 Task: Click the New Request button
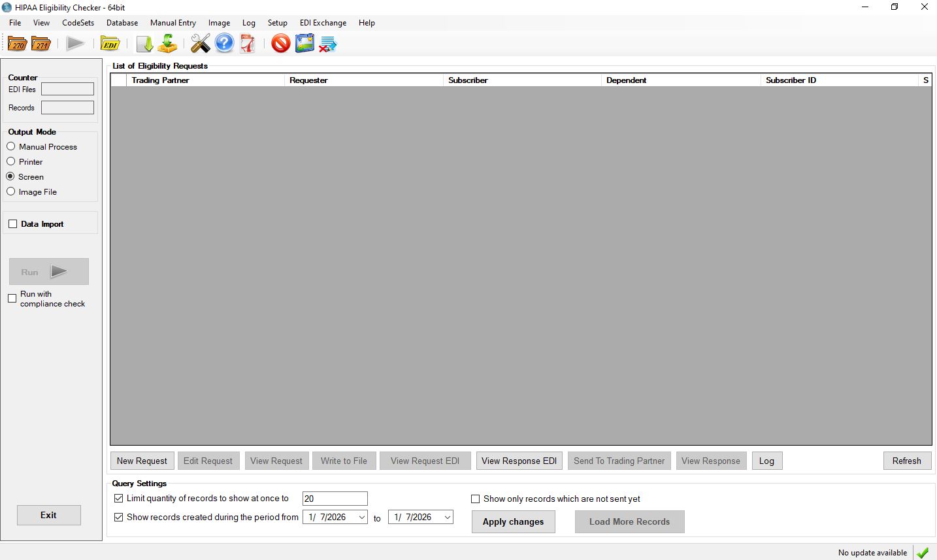coord(142,461)
